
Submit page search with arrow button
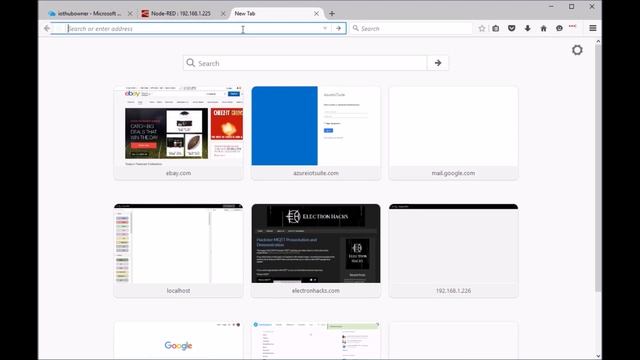click(x=438, y=63)
